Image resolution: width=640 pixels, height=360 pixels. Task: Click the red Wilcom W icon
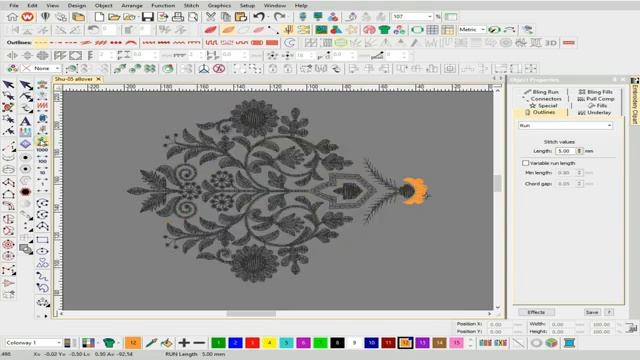(27, 17)
